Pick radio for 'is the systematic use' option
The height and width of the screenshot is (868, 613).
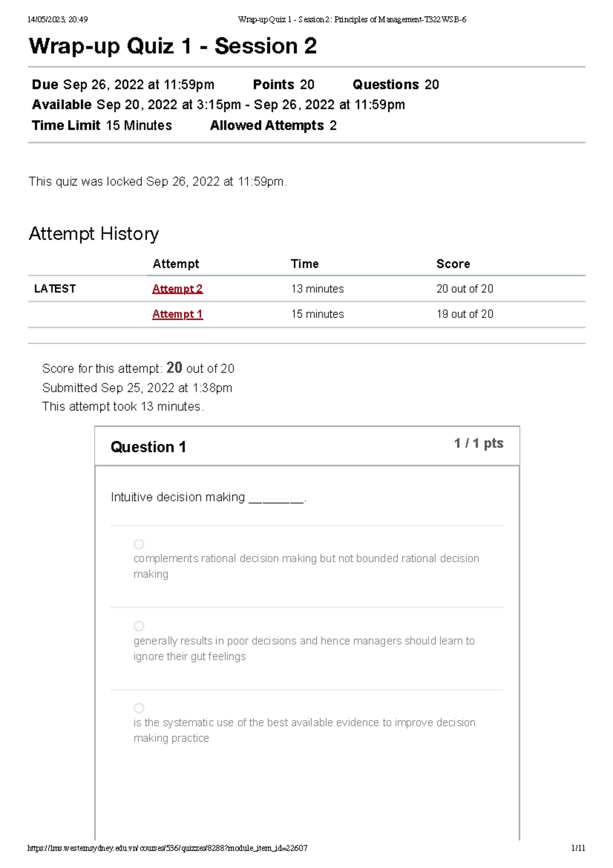139,708
